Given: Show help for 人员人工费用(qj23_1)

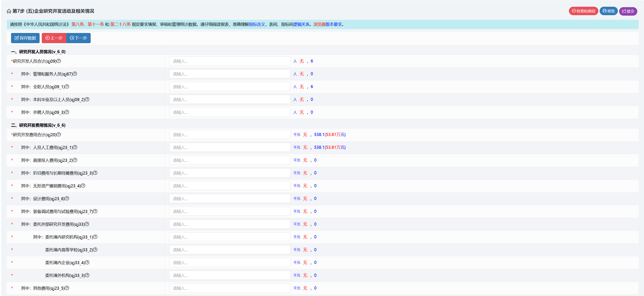Looking at the screenshot, I should (x=75, y=147).
